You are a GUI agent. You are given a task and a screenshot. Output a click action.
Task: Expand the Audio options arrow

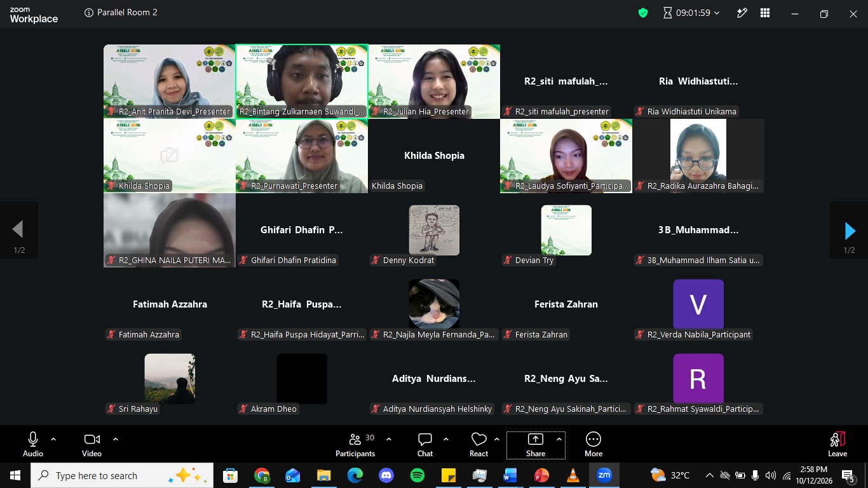[53, 439]
